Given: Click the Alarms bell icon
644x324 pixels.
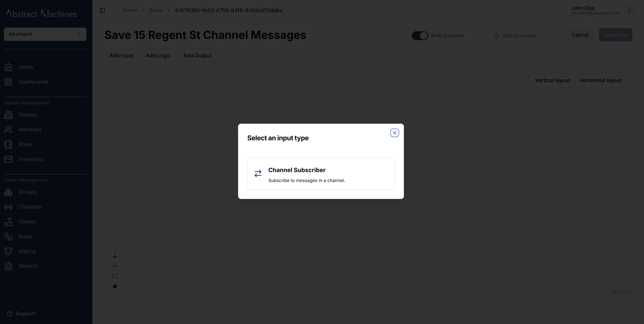Looking at the screenshot, I should (x=8, y=251).
